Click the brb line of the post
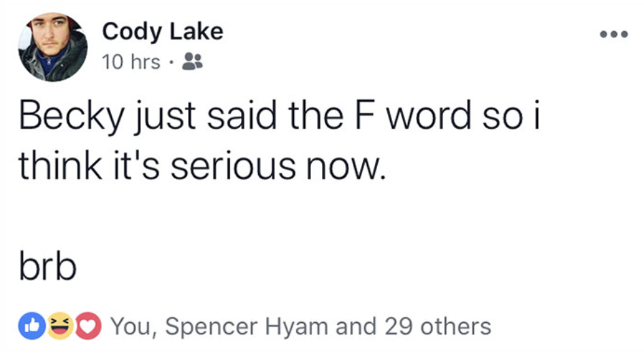Viewport: 644px width, 354px height. [48, 267]
